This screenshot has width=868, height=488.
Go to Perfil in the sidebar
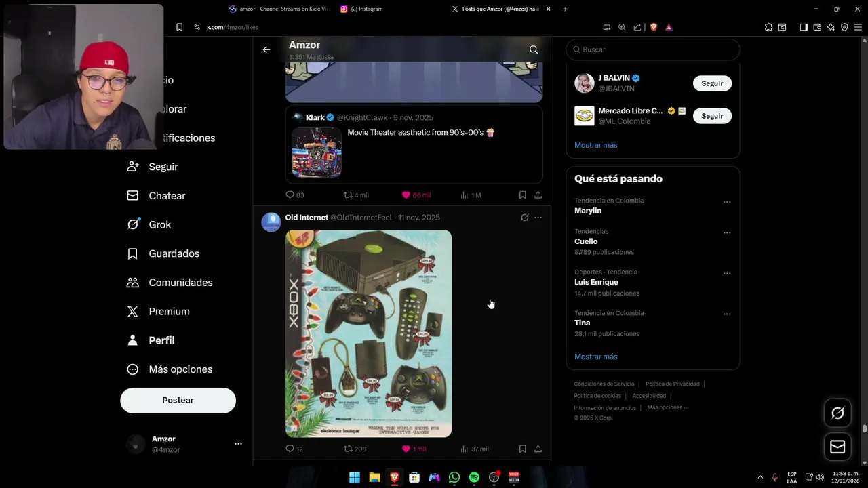tap(151, 340)
